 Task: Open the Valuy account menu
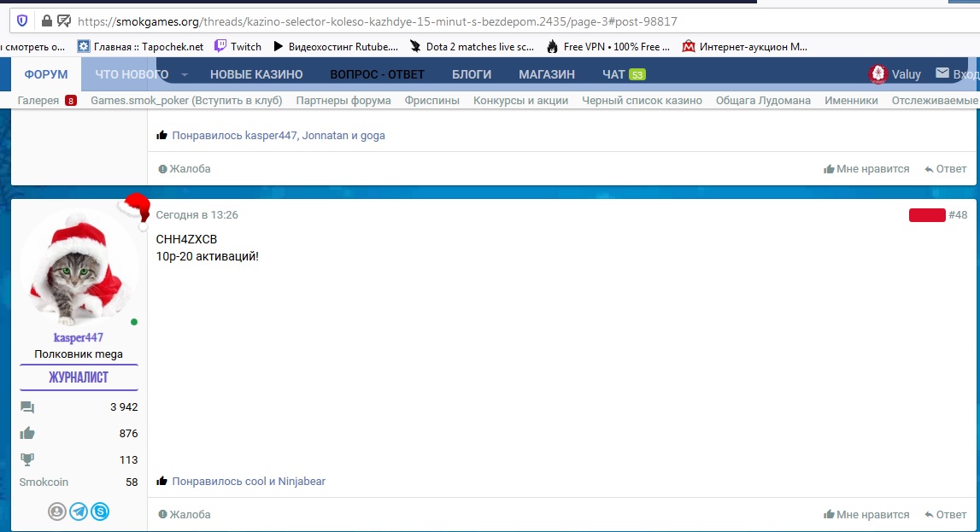(907, 74)
